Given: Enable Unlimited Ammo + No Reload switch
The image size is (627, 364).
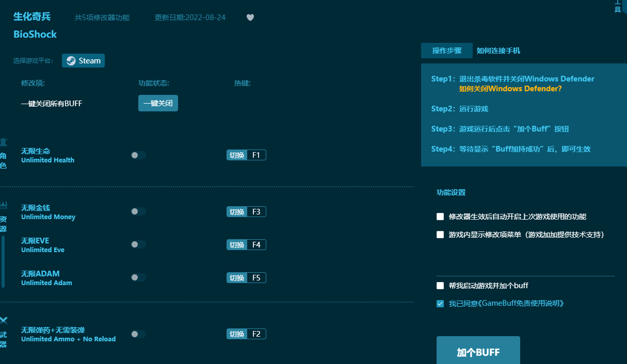Looking at the screenshot, I should coord(138,334).
